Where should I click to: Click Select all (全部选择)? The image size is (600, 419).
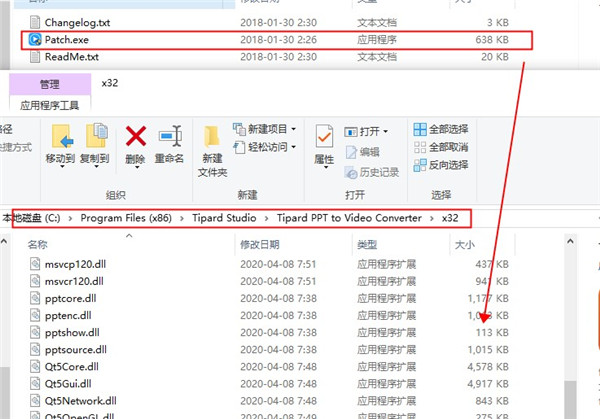point(441,129)
